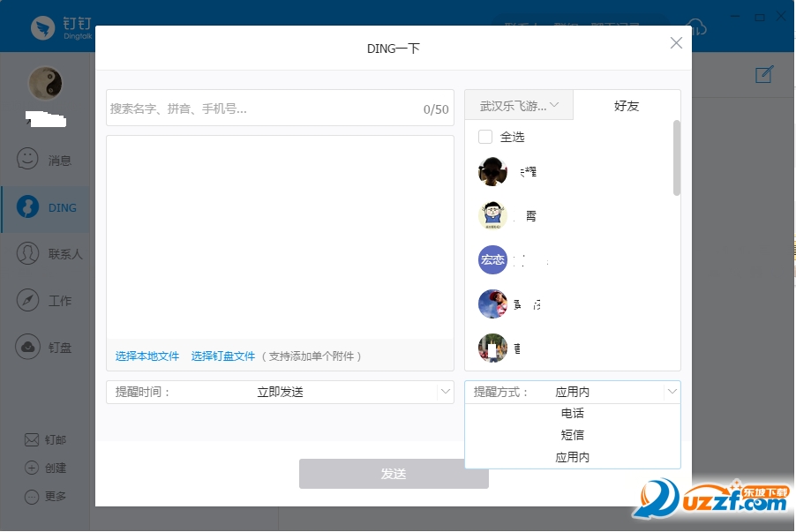Open the 钉盘 (DingDrive) storage
Screen dimensions: 796x532
pos(45,347)
